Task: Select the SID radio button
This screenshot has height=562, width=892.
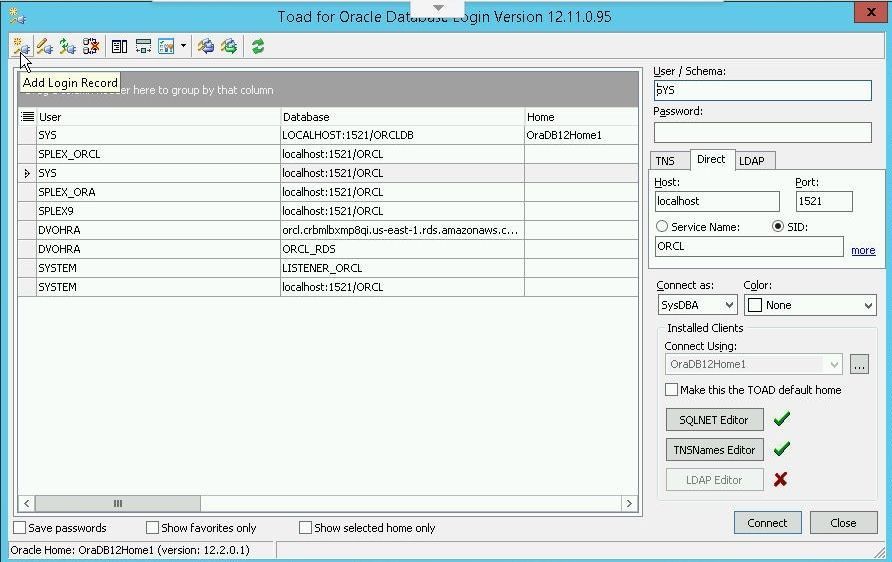Action: pyautogui.click(x=778, y=226)
